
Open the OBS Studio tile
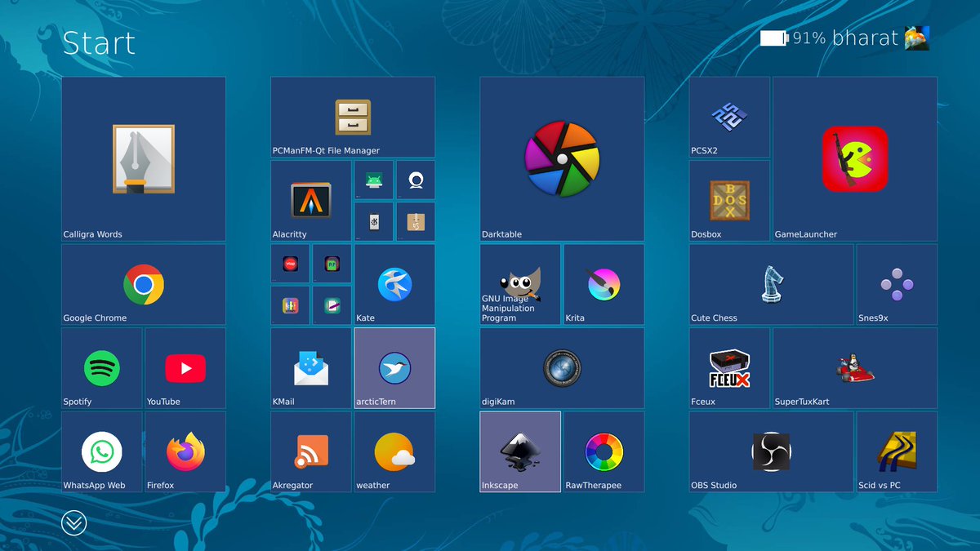[771, 451]
